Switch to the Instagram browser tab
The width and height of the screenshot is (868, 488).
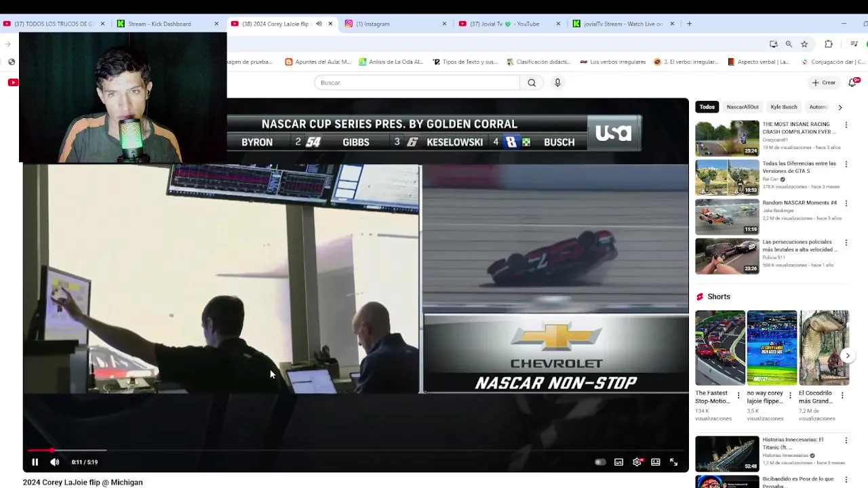(x=395, y=24)
